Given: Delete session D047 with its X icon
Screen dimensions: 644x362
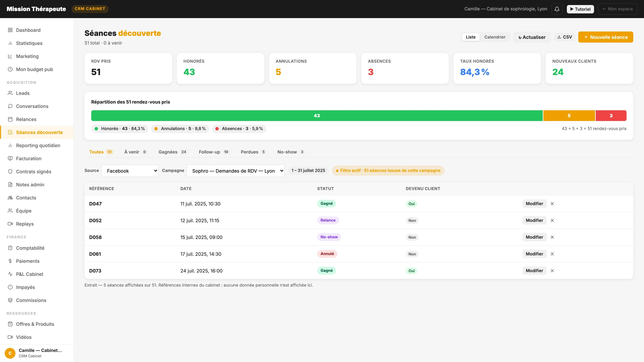Looking at the screenshot, I should click(552, 204).
